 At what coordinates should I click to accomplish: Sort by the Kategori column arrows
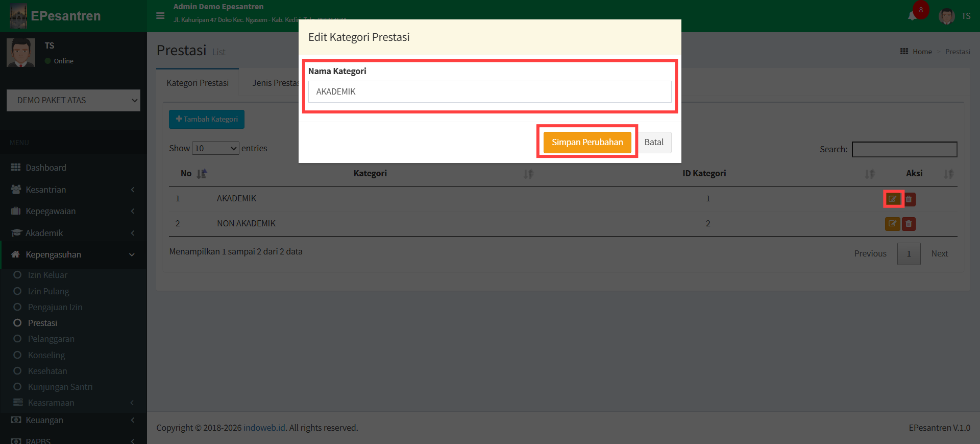click(x=528, y=174)
